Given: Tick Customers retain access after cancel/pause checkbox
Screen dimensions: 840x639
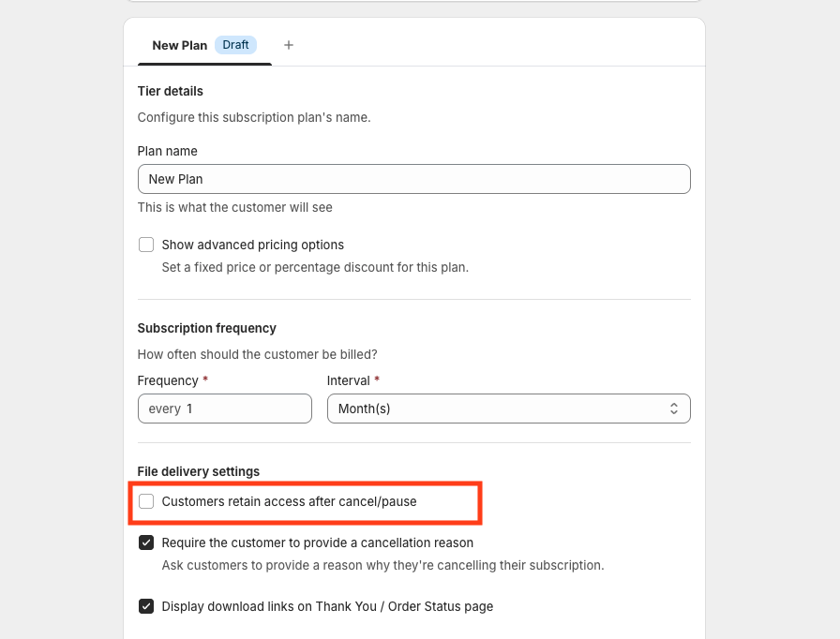Looking at the screenshot, I should 146,502.
